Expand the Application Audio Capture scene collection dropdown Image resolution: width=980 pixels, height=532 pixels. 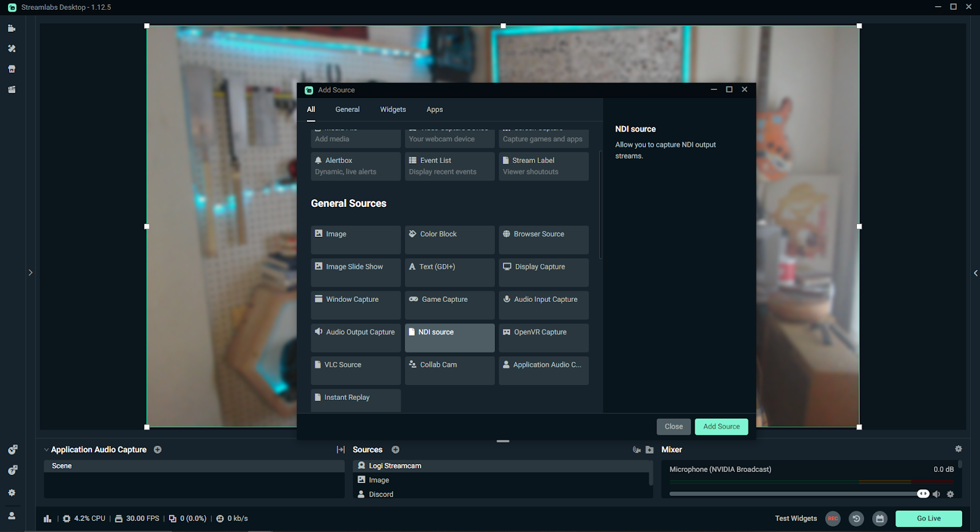[47, 449]
